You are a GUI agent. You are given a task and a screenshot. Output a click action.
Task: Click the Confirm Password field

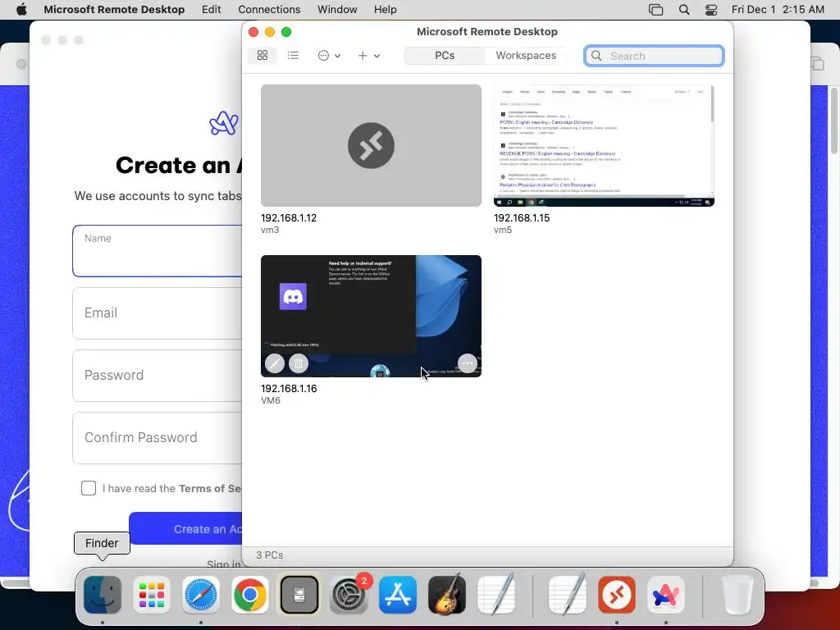[x=157, y=438]
